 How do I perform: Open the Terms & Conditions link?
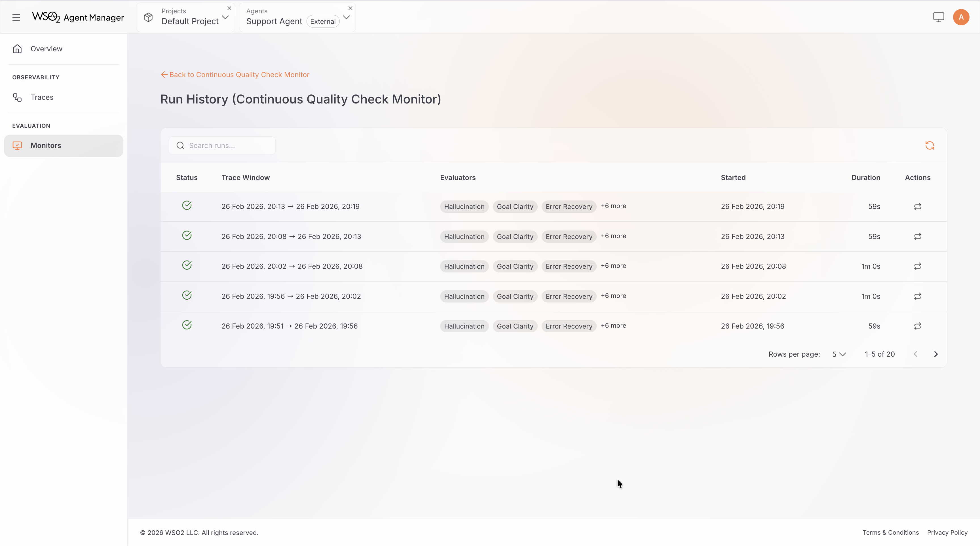(x=890, y=532)
